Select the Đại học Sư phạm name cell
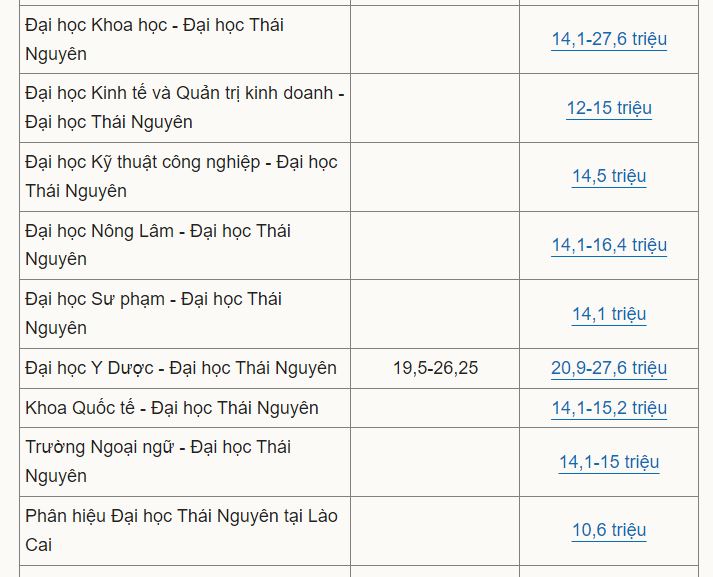This screenshot has height=577, width=713. [x=185, y=314]
